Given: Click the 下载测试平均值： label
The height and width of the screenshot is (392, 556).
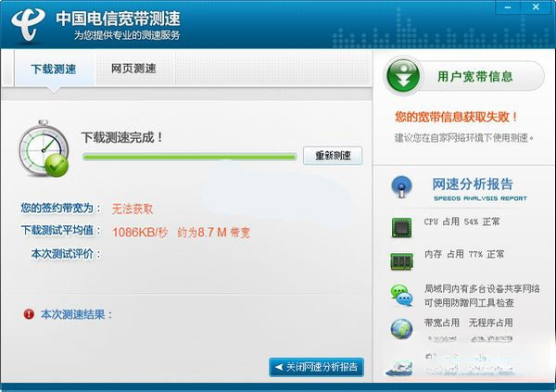Looking at the screenshot, I should tap(60, 231).
